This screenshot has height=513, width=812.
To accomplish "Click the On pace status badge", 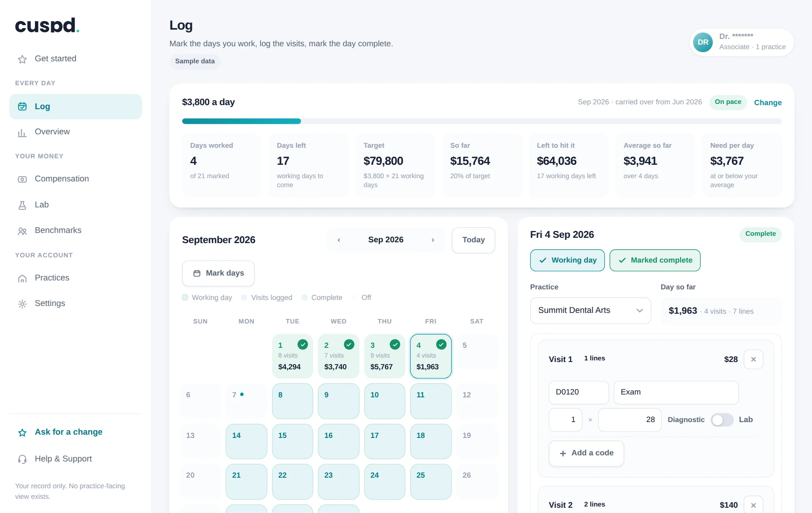I will pos(728,102).
